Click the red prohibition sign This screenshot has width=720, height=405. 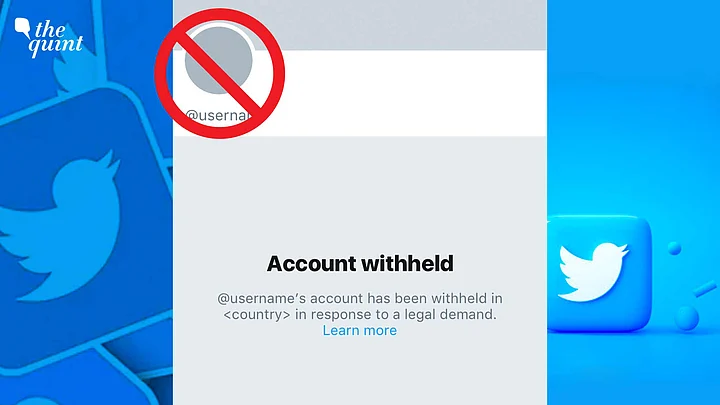tap(219, 73)
